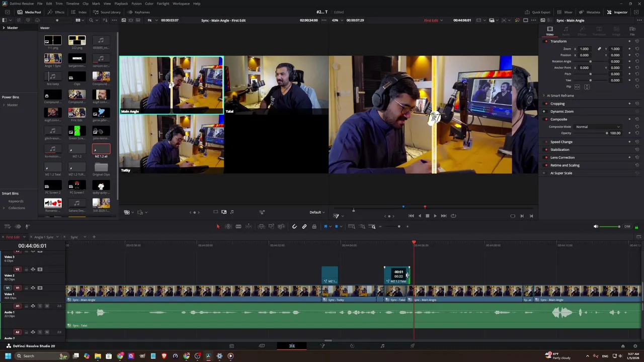The height and width of the screenshot is (362, 644).
Task: Mute Audio 1 track with M button
Action: 47,306
